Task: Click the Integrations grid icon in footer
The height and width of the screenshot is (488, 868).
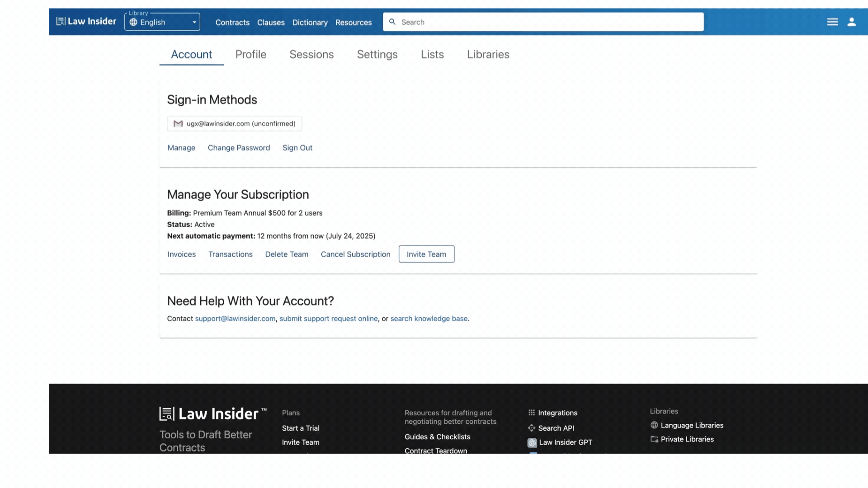Action: pos(532,413)
